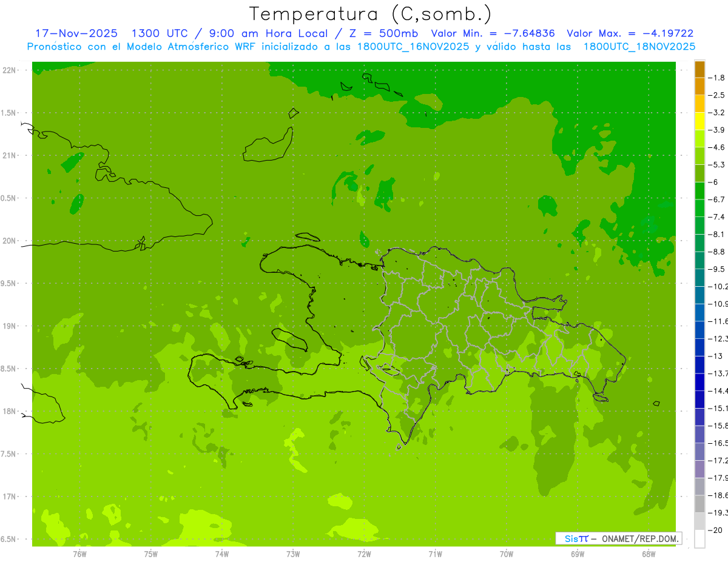Viewport: 728px width, 562px height.
Task: Click the date "17-Nov-2025" in header
Action: pyautogui.click(x=76, y=33)
